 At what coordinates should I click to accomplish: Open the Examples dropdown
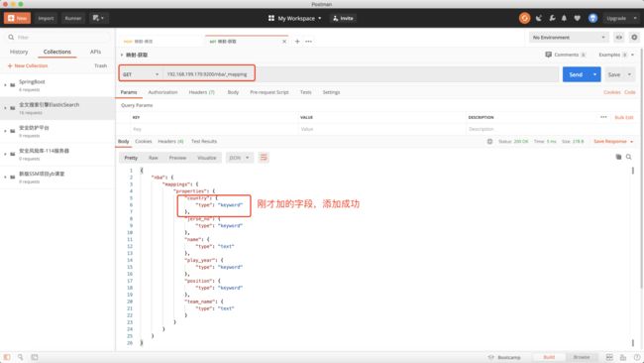click(x=615, y=55)
